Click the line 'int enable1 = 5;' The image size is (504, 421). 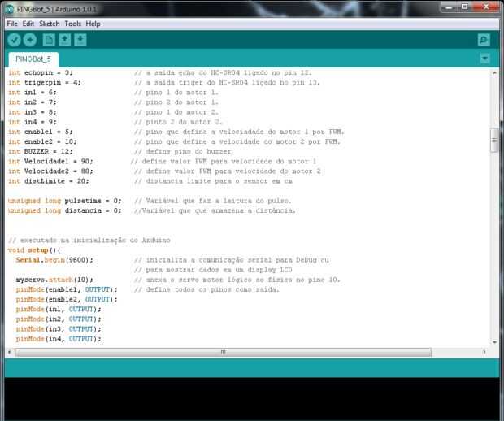41,132
